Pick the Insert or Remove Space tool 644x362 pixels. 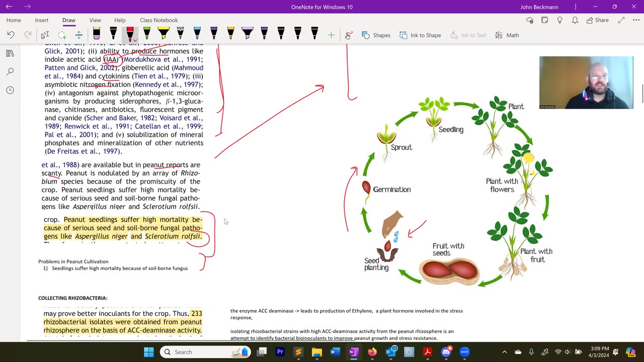tap(78, 35)
